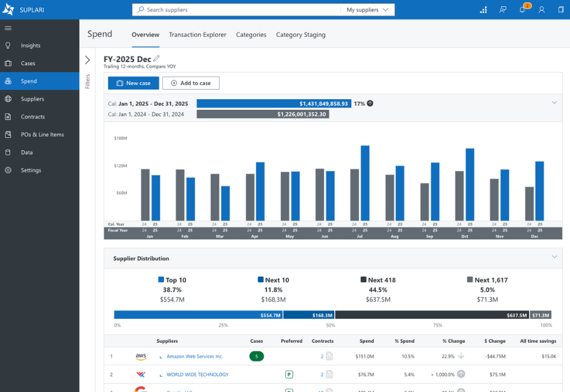Screen dimensions: 570x392
Task: Click the help book icon in header
Action: [561, 10]
